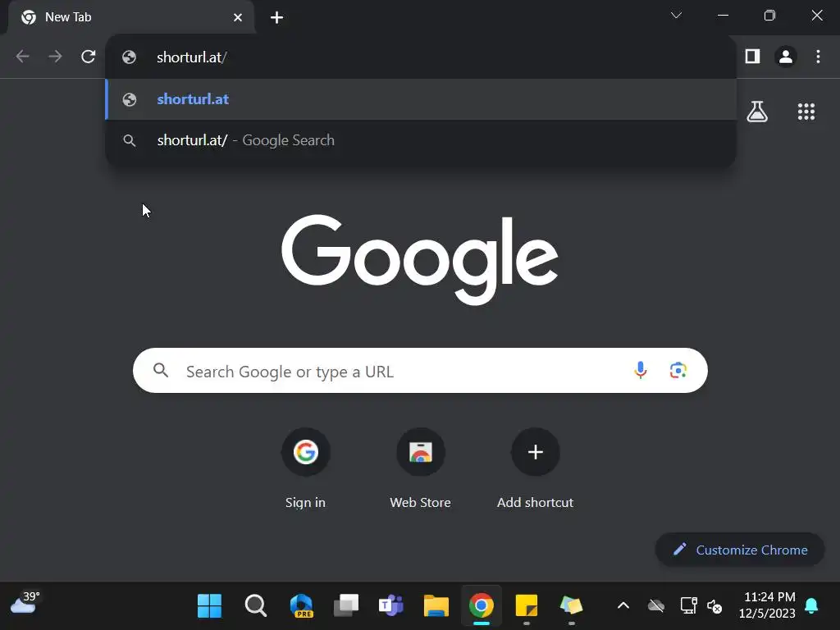Viewport: 840px width, 630px height.
Task: Open Customize Chrome
Action: pos(740,550)
